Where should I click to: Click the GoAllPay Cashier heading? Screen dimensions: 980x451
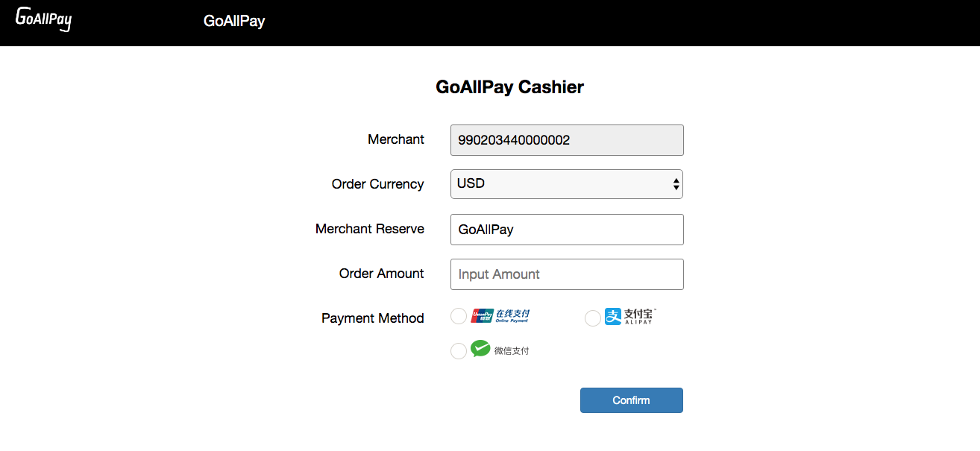tap(510, 87)
